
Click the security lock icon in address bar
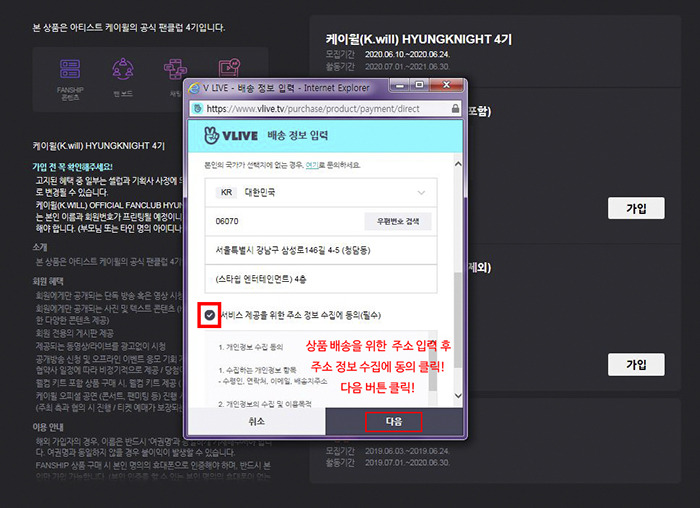click(x=455, y=108)
